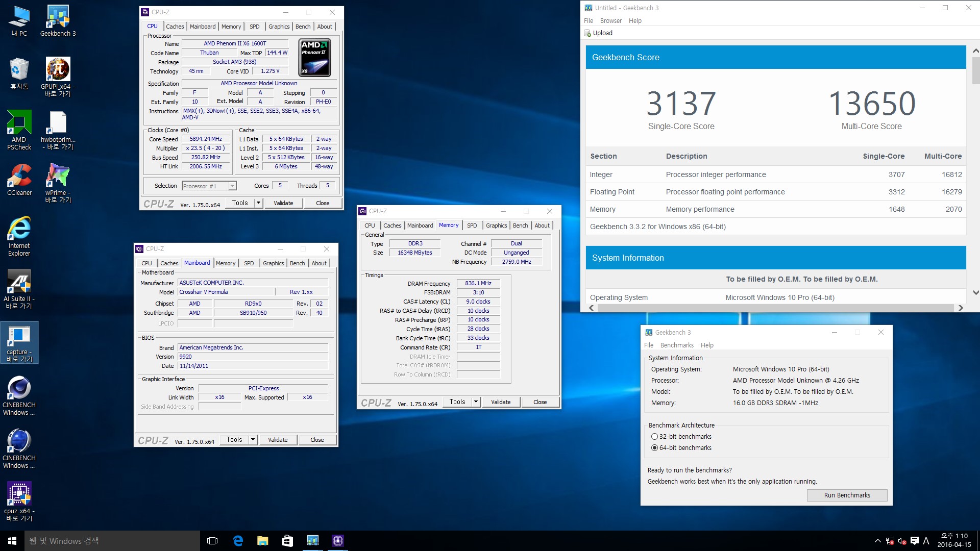Expand Tools dropdown arrow in CPU window
This screenshot has height=551, width=980.
point(258,203)
